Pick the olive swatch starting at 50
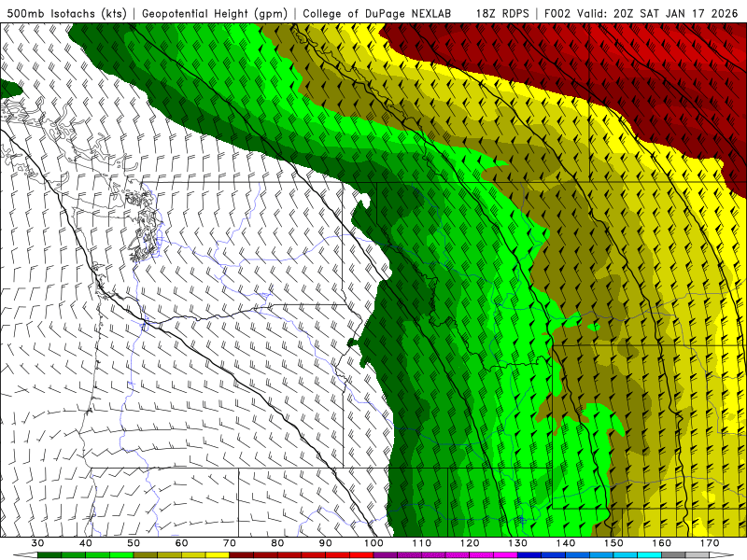This screenshot has width=747, height=560. click(146, 555)
